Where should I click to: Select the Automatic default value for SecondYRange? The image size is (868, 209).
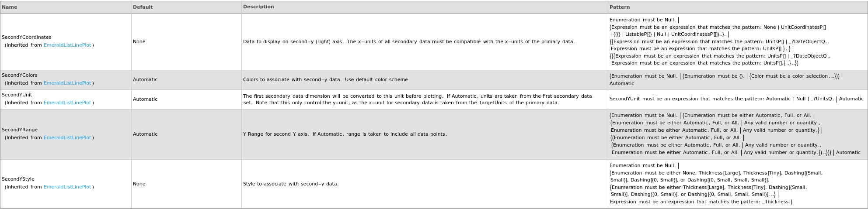point(145,134)
